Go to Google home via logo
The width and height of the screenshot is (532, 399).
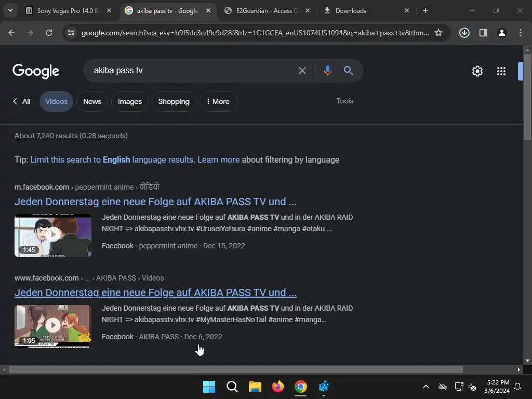pos(36,71)
